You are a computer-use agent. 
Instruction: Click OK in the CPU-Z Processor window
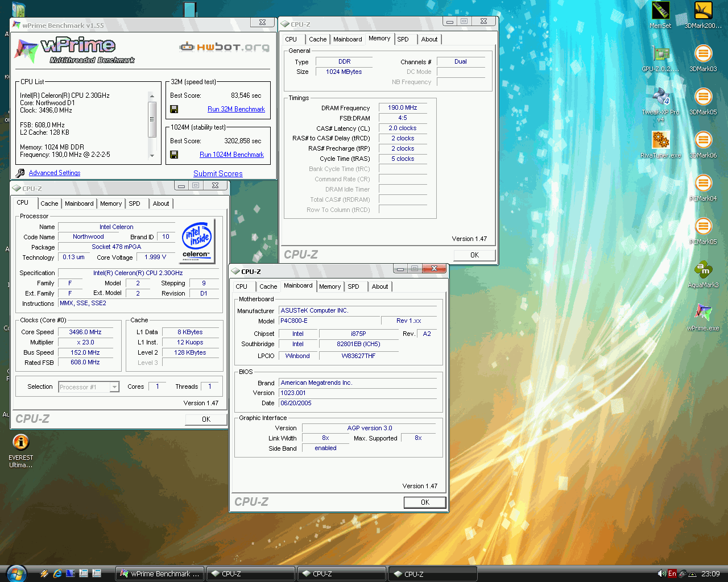click(x=206, y=419)
